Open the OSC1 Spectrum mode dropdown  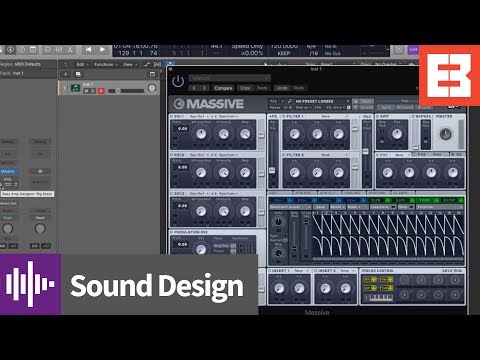point(228,117)
